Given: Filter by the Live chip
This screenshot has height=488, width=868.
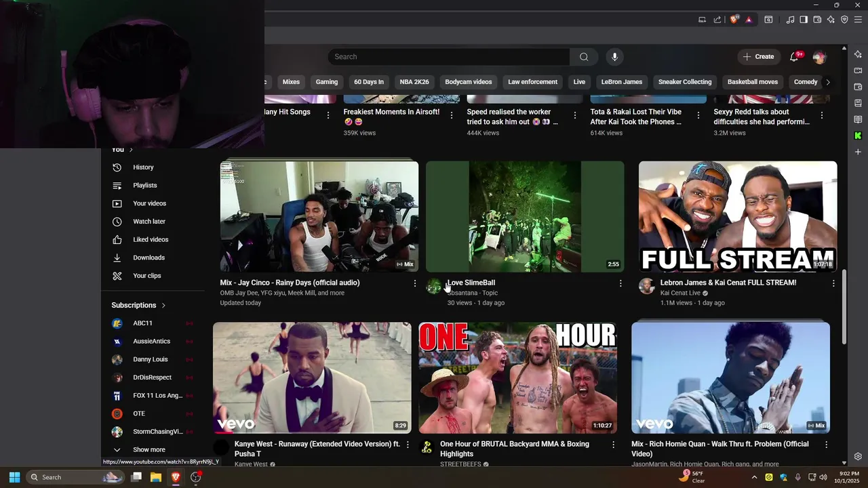Looking at the screenshot, I should (579, 82).
